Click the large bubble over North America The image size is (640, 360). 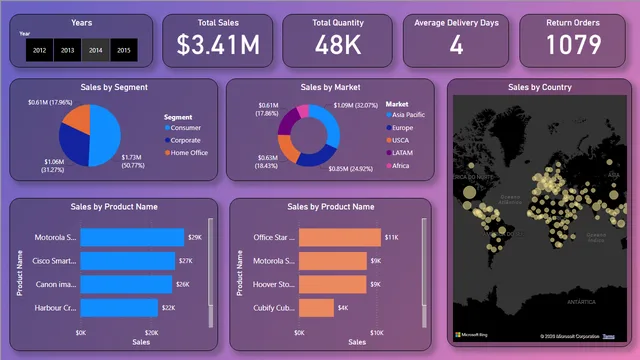[x=469, y=192]
